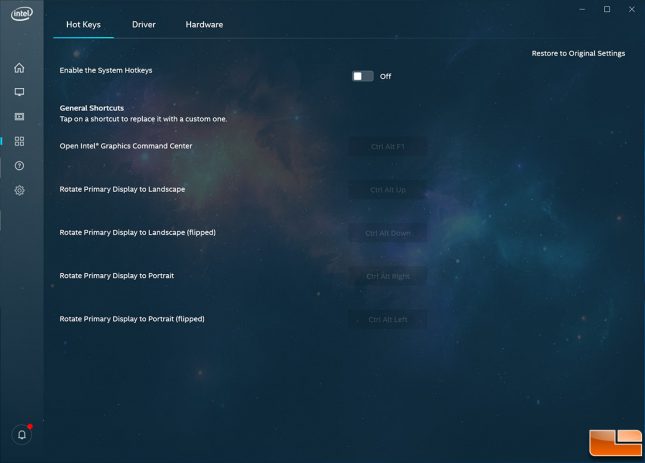Switch to the Driver tab
The height and width of the screenshot is (463, 645).
point(144,25)
